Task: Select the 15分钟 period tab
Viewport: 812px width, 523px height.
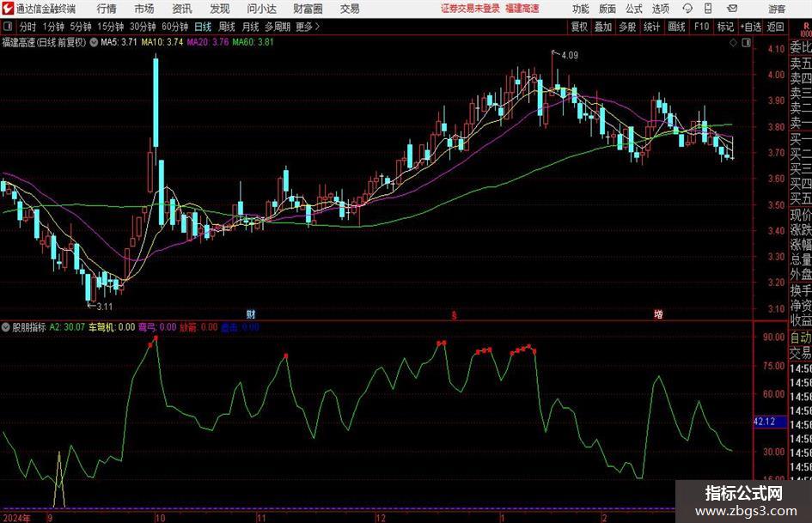Action: coord(110,27)
